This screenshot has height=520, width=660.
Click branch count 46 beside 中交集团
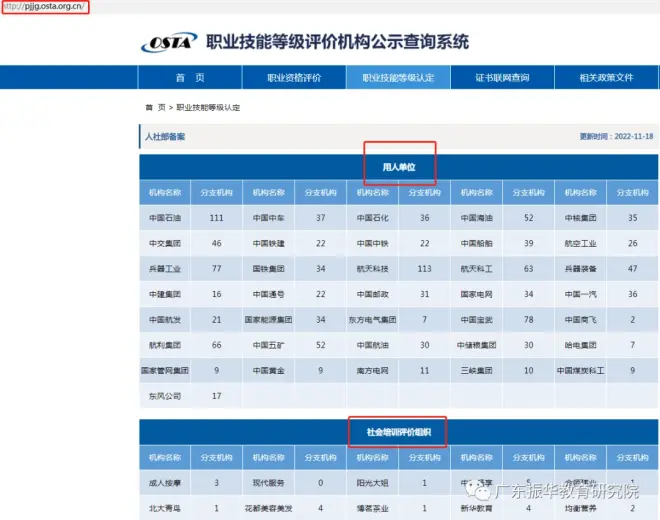(216, 243)
